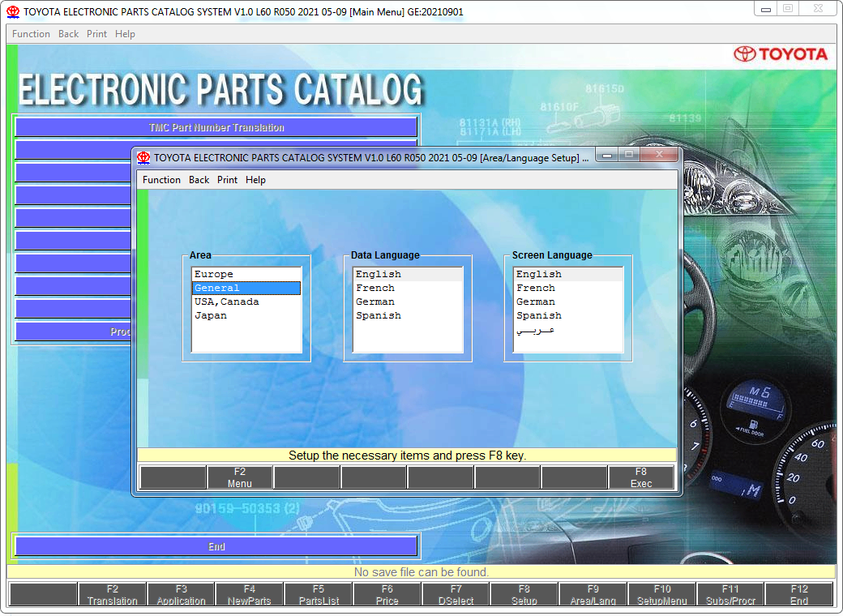The width and height of the screenshot is (843, 616).
Task: Choose Arabic as Screen Language
Action: [x=568, y=330]
